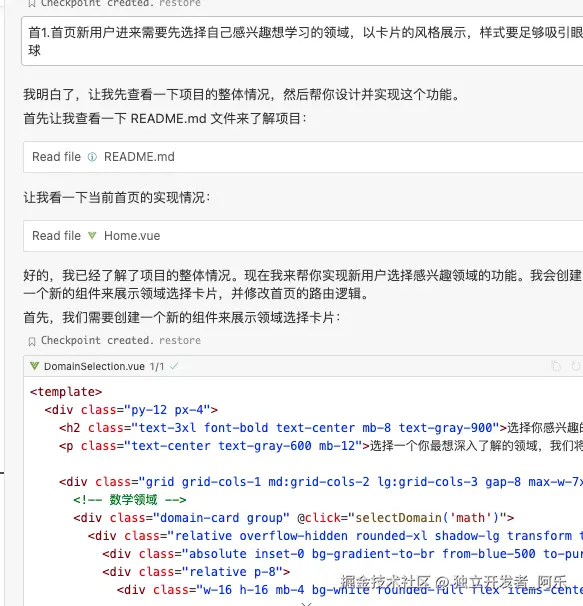This screenshot has height=606, width=583.
Task: Open the Home.vue read file entry
Action: coord(303,236)
